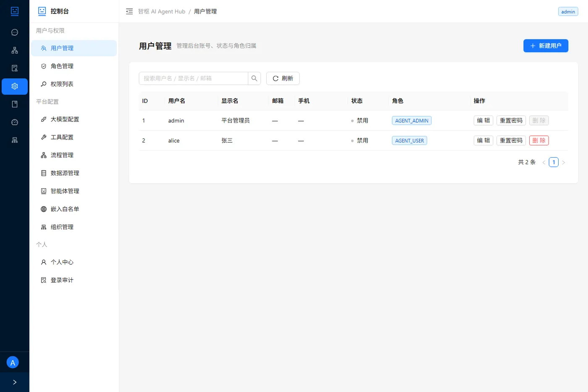The width and height of the screenshot is (588, 392).
Task: Reset password for admin user
Action: tap(511, 121)
